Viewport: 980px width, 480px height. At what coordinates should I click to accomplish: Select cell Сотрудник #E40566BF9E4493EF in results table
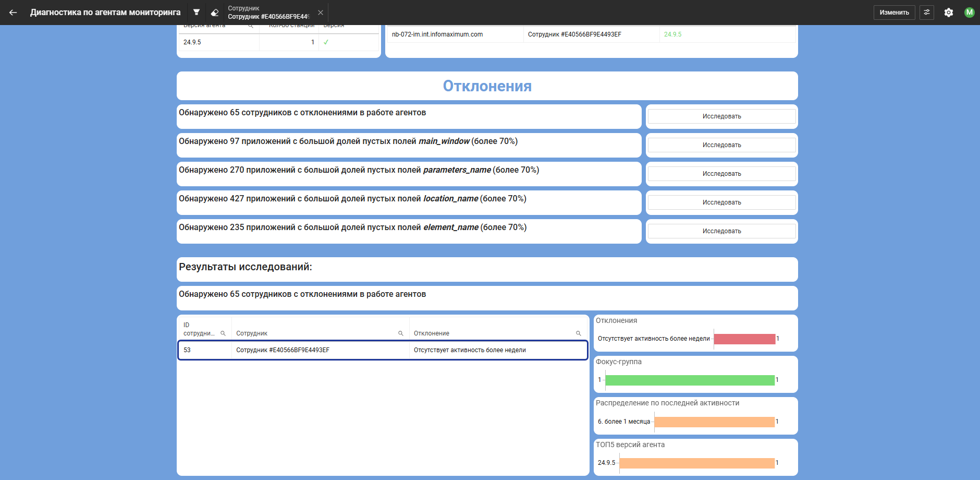tap(321, 350)
